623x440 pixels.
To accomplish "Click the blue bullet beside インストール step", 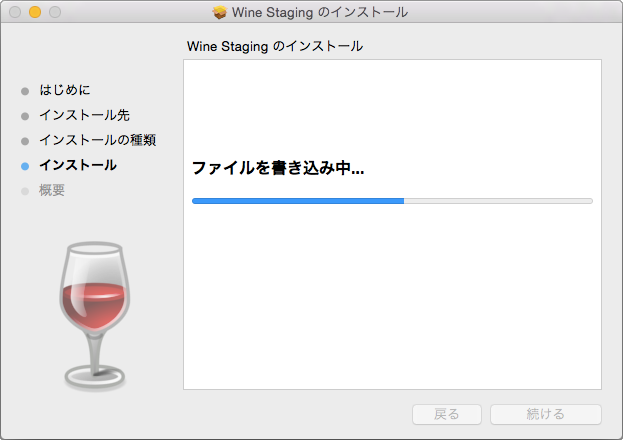I will pyautogui.click(x=25, y=167).
